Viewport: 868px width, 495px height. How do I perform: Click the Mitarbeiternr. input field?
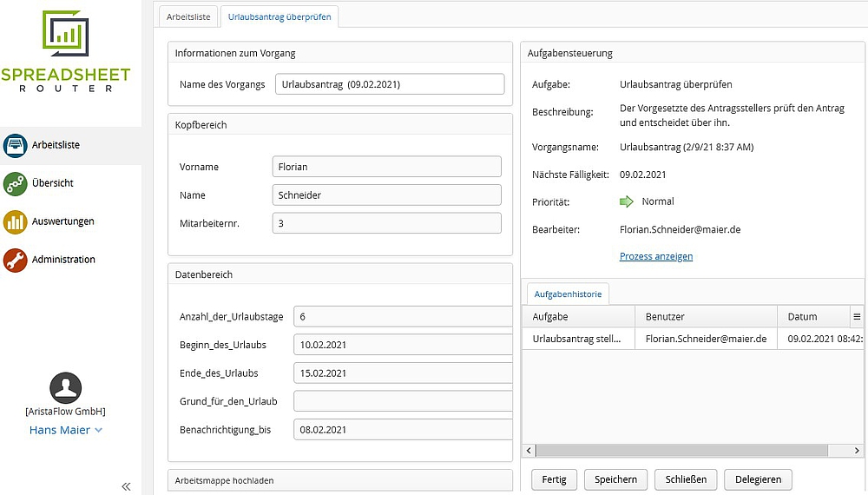(387, 223)
